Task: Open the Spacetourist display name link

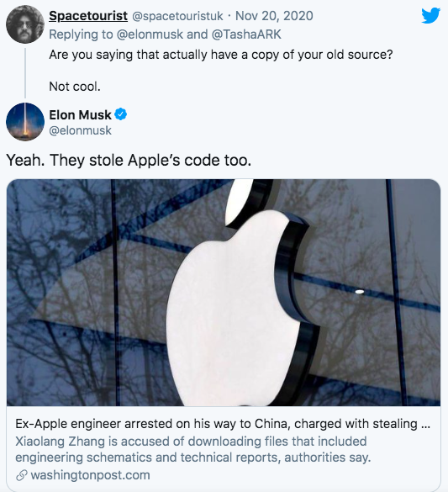Action: [x=88, y=16]
